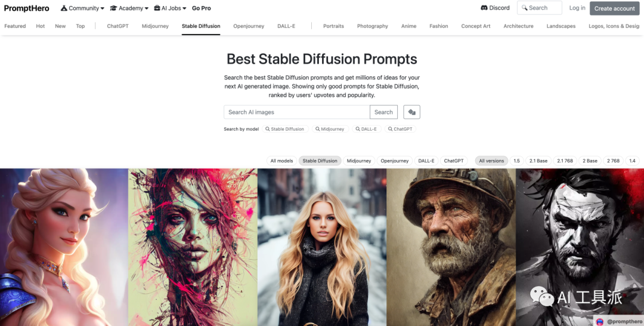Screen dimensions: 644x326
Task: Search by model Midjourney magnifier chip
Action: tap(330, 129)
